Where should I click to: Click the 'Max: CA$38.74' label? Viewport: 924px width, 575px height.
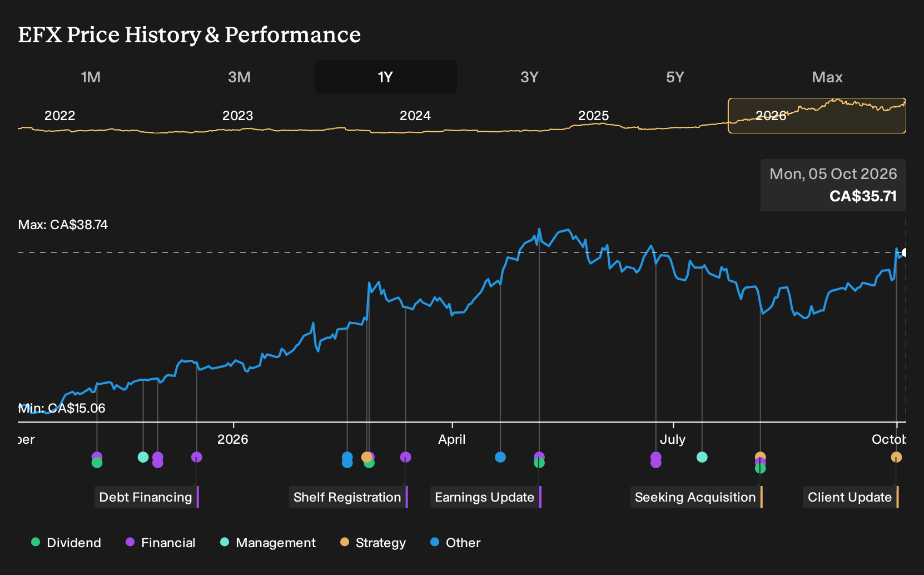(x=63, y=225)
